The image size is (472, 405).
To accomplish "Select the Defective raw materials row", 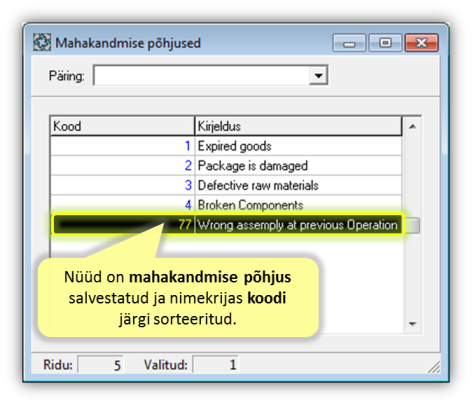I will click(x=226, y=185).
